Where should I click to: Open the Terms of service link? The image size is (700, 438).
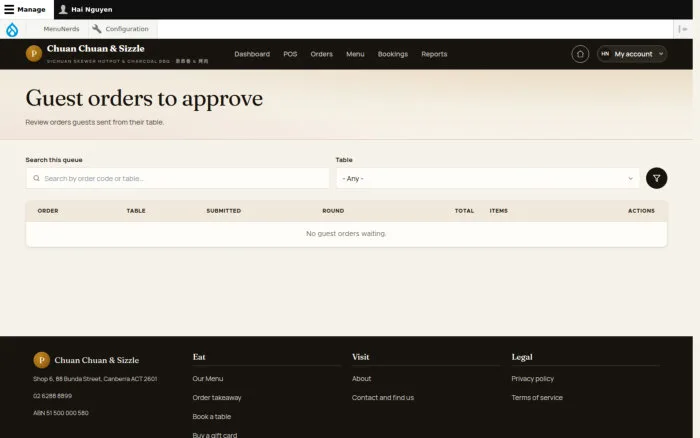[537, 397]
